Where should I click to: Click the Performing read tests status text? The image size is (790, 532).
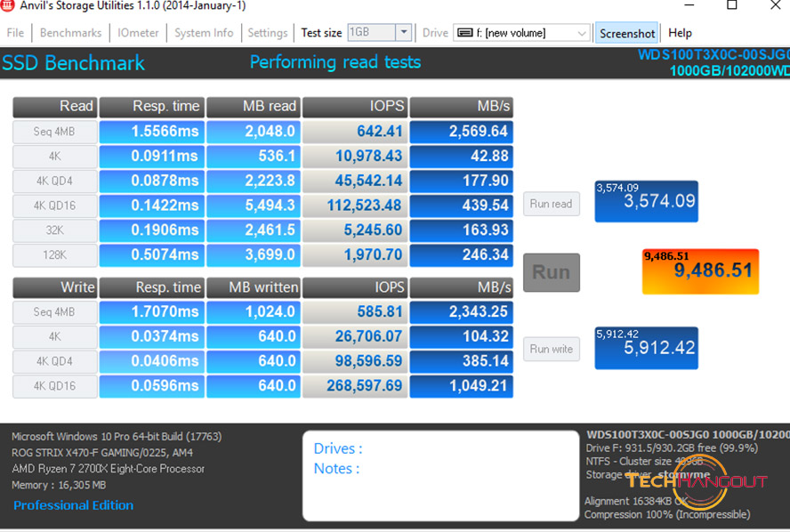pos(335,62)
